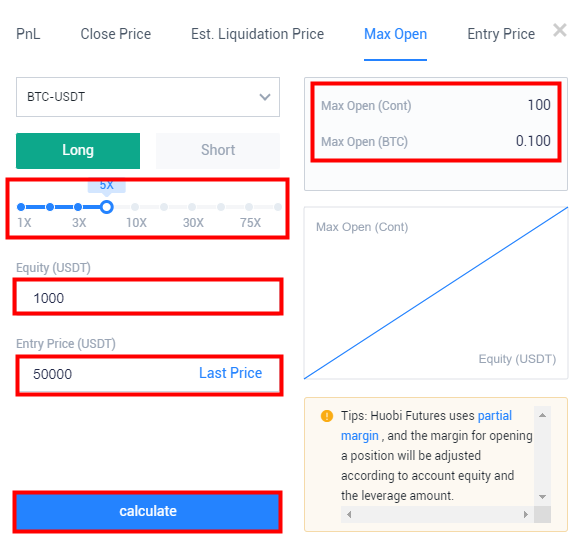Click the Last Price link
581x548 pixels.
click(230, 373)
